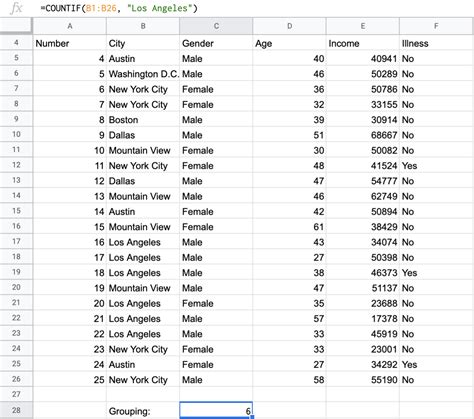This screenshot has width=474, height=419.
Task: Click the income value 23688
Action: coord(363,303)
